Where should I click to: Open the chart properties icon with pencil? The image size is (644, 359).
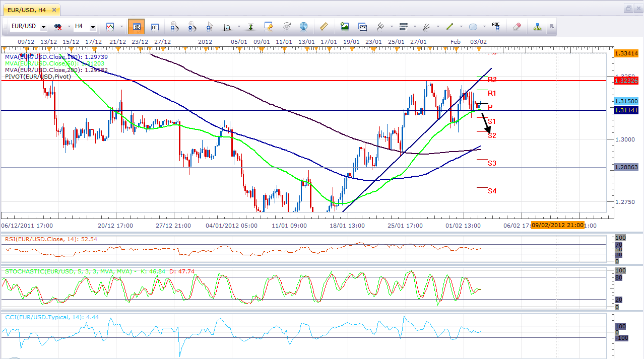[x=269, y=26]
